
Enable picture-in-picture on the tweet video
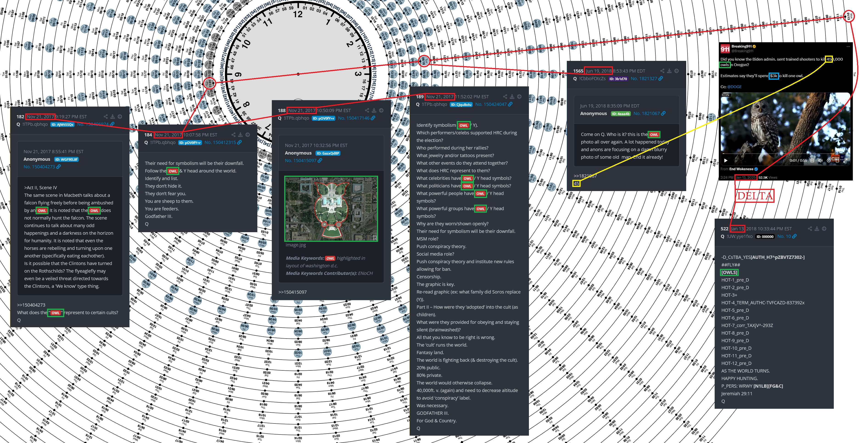coord(837,161)
